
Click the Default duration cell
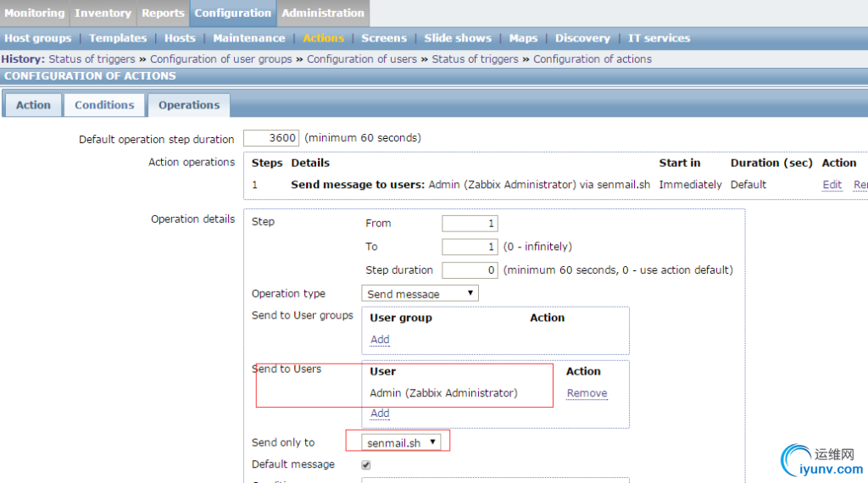[748, 185]
